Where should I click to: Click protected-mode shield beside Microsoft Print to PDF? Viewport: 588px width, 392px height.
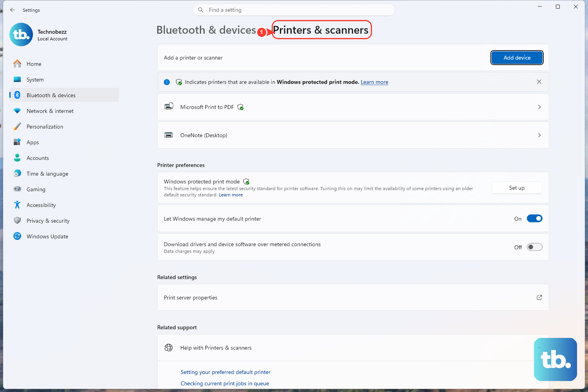(241, 107)
